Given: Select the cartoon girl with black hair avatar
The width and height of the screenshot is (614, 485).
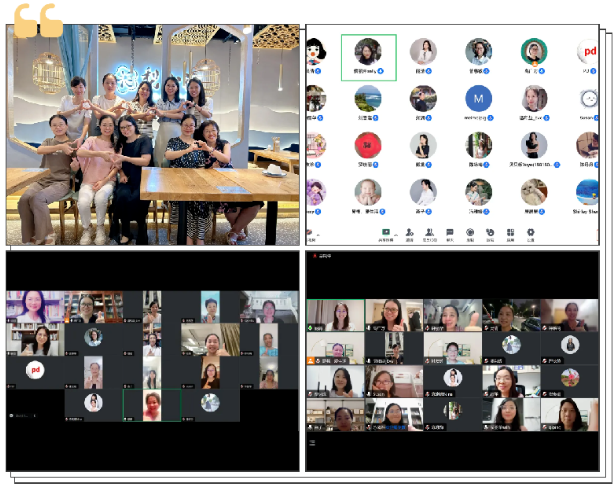Looking at the screenshot, I should point(316,52).
